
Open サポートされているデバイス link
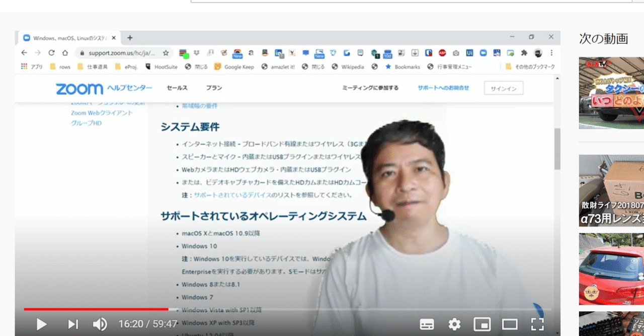233,195
